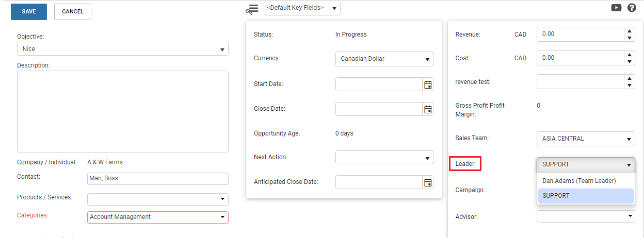The height and width of the screenshot is (238, 644).
Task: Click the Contact input field
Action: point(158,179)
